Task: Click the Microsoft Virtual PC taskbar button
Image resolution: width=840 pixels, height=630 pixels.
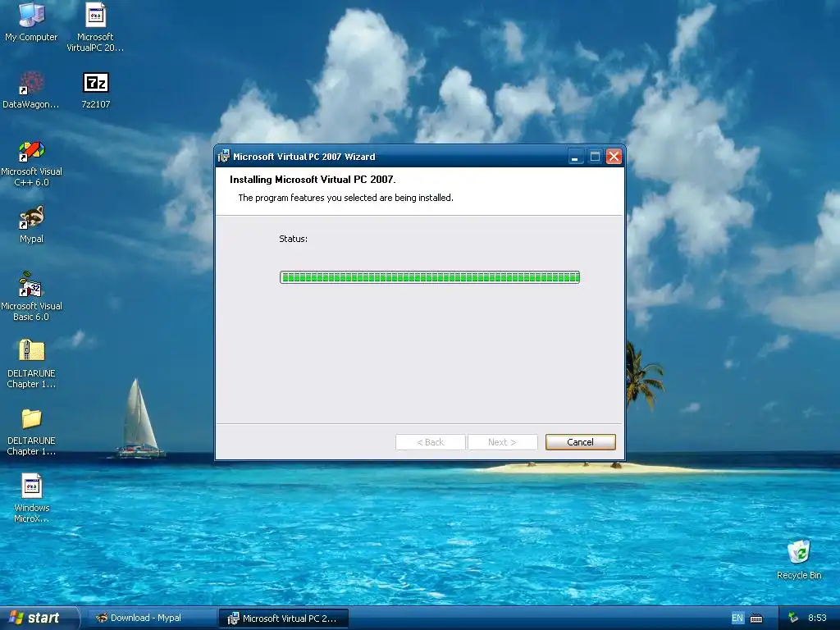Action: click(x=284, y=619)
